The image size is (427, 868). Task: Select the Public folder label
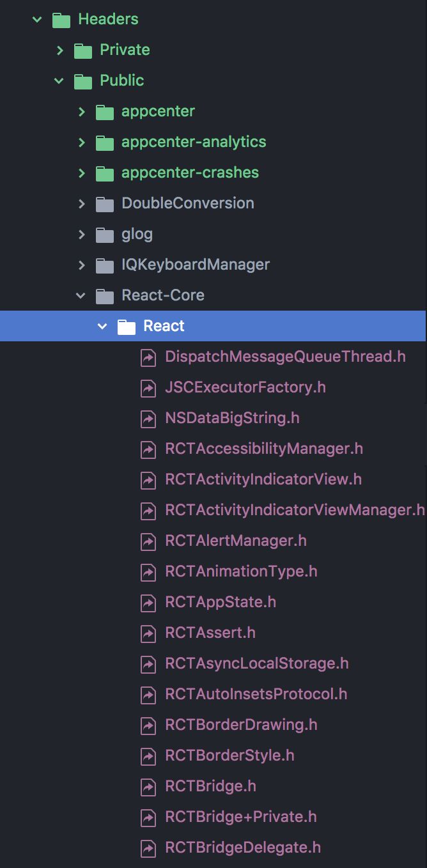[x=121, y=81]
